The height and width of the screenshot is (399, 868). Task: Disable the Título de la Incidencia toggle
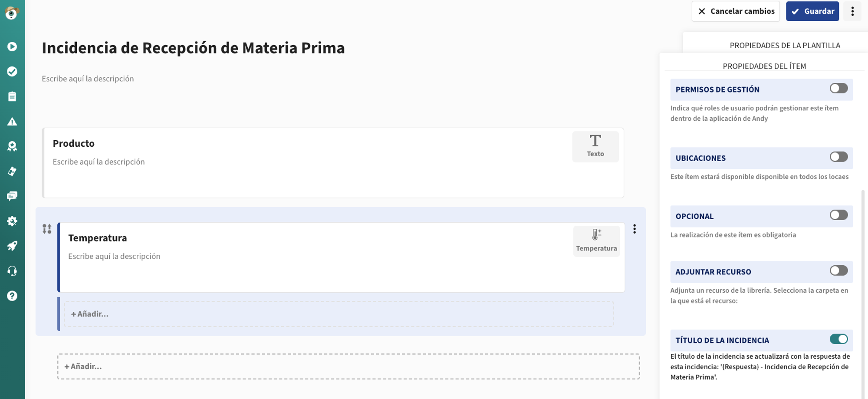click(x=838, y=340)
